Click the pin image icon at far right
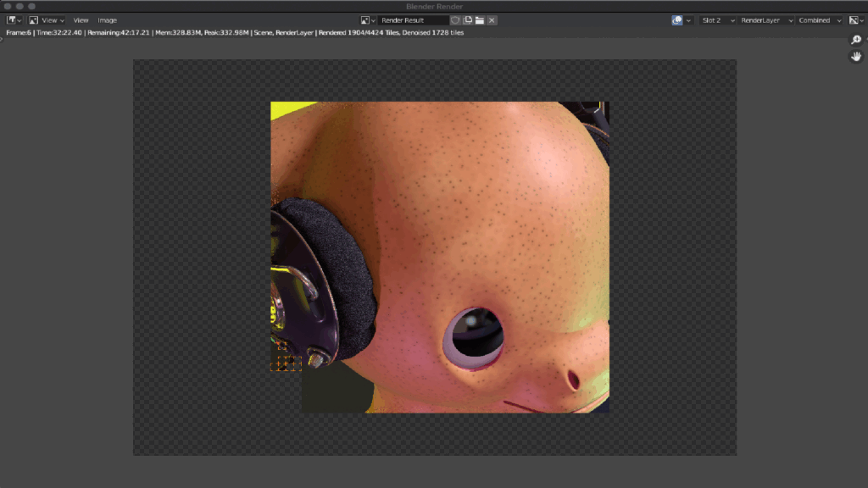Viewport: 868px width, 488px height. pos(854,20)
